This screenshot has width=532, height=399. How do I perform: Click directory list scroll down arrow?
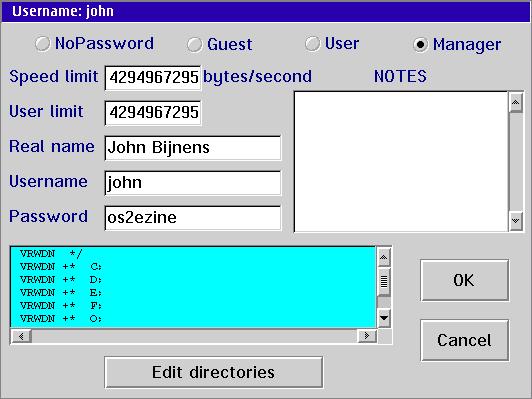pyautogui.click(x=384, y=318)
